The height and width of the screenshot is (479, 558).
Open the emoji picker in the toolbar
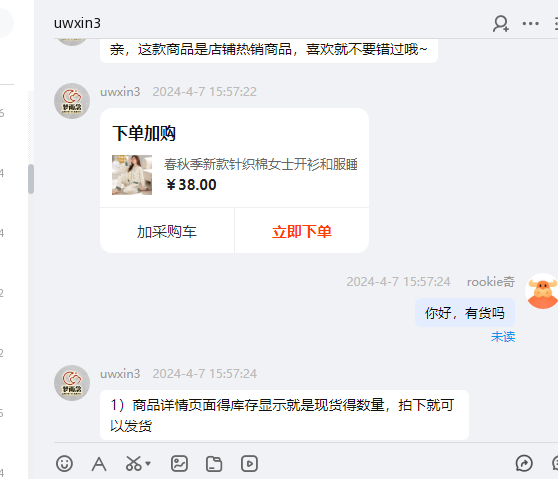[64, 464]
